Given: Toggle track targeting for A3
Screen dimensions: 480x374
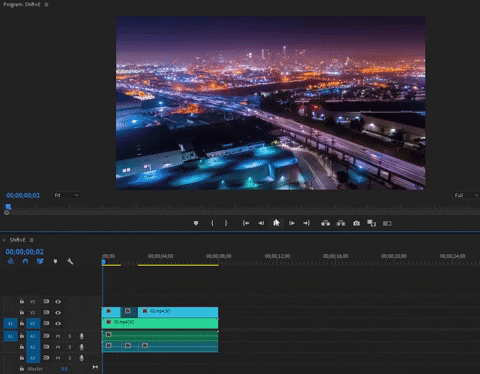Looking at the screenshot, I should click(33, 358).
